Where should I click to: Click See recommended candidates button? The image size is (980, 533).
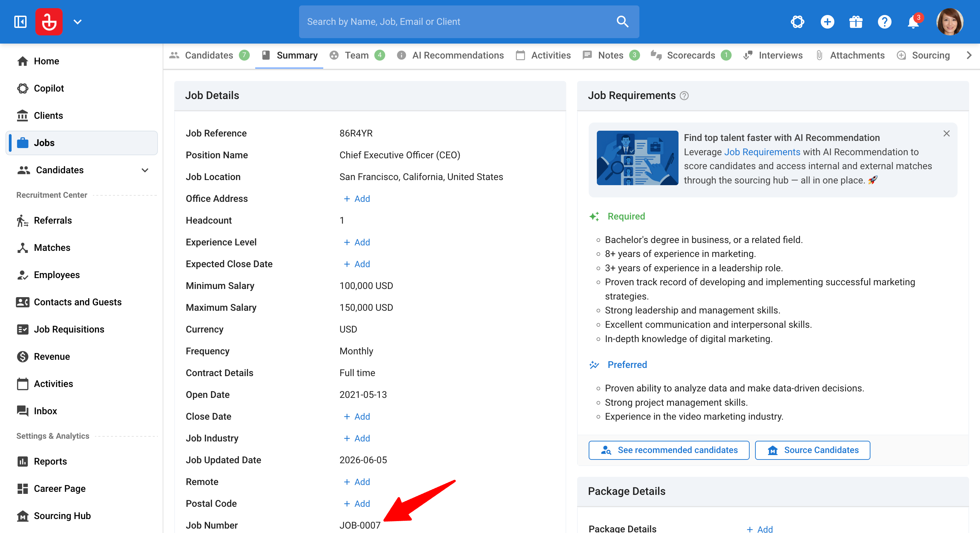pos(669,450)
